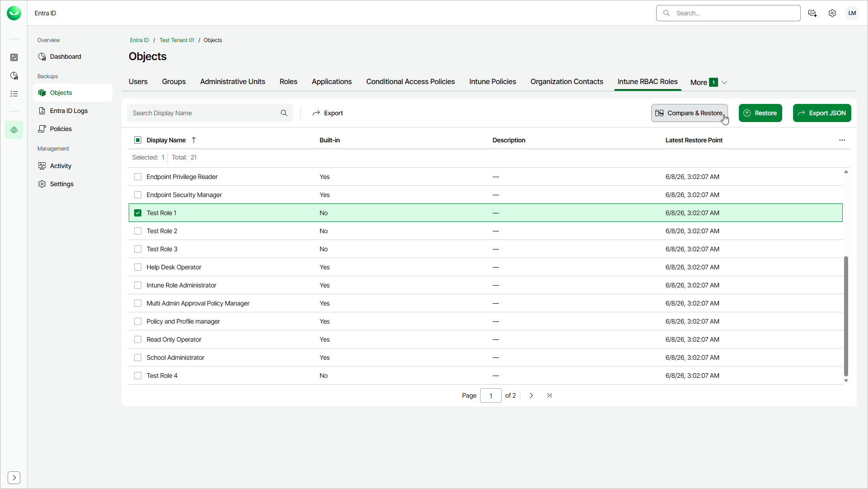This screenshot has height=489, width=868.
Task: Check the Read Only Operator checkbox
Action: pyautogui.click(x=138, y=339)
